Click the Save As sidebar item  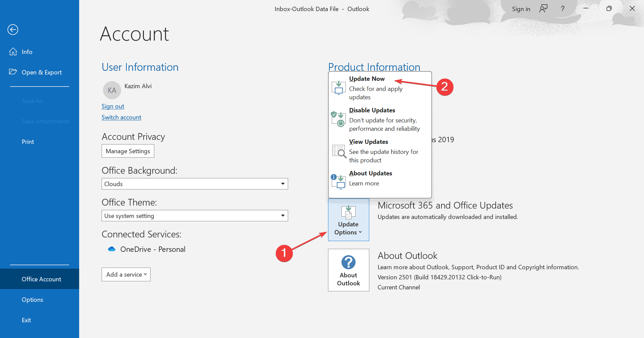32,101
